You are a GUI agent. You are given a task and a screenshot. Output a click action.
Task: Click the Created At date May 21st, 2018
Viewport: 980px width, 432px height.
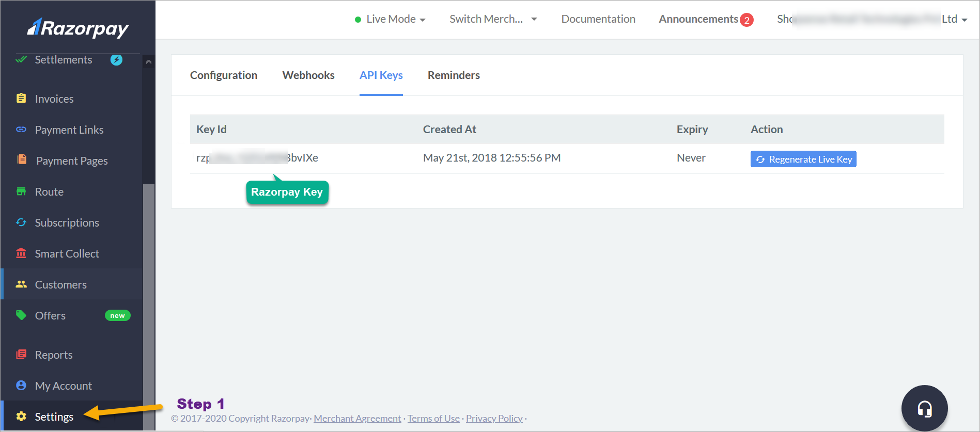pyautogui.click(x=492, y=158)
